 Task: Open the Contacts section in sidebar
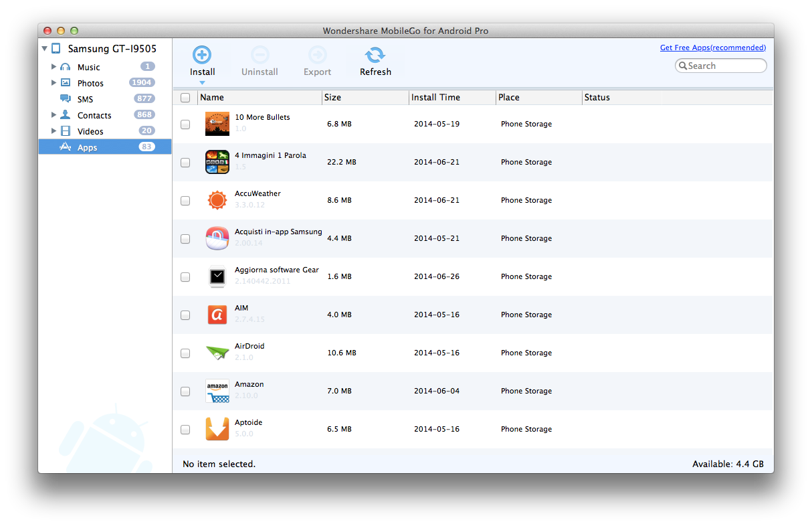94,115
